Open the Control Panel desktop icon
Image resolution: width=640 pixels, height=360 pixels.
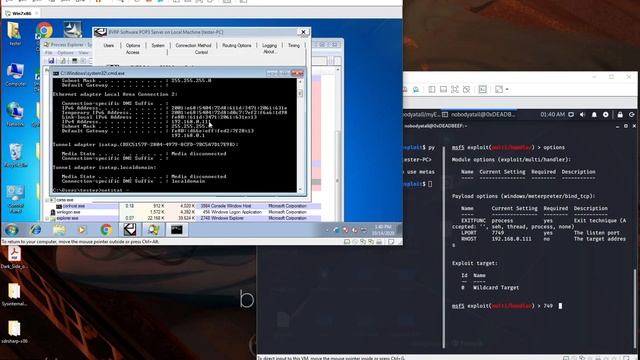point(16,199)
